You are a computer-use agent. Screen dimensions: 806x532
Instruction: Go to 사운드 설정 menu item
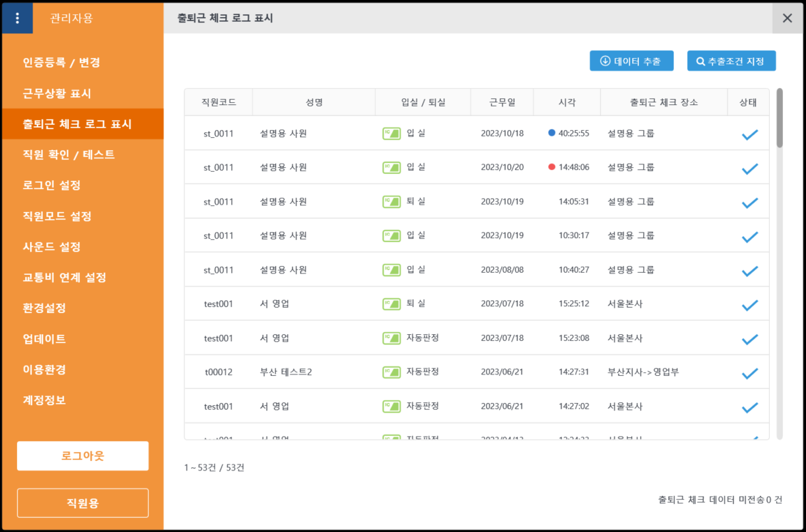tap(52, 247)
